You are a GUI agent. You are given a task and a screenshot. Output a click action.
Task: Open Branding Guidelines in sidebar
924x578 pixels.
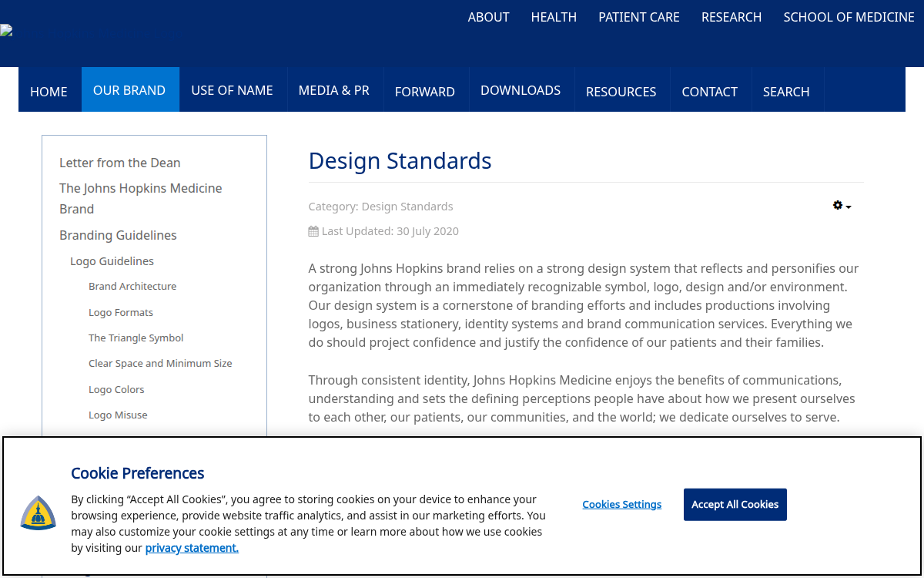coord(118,235)
